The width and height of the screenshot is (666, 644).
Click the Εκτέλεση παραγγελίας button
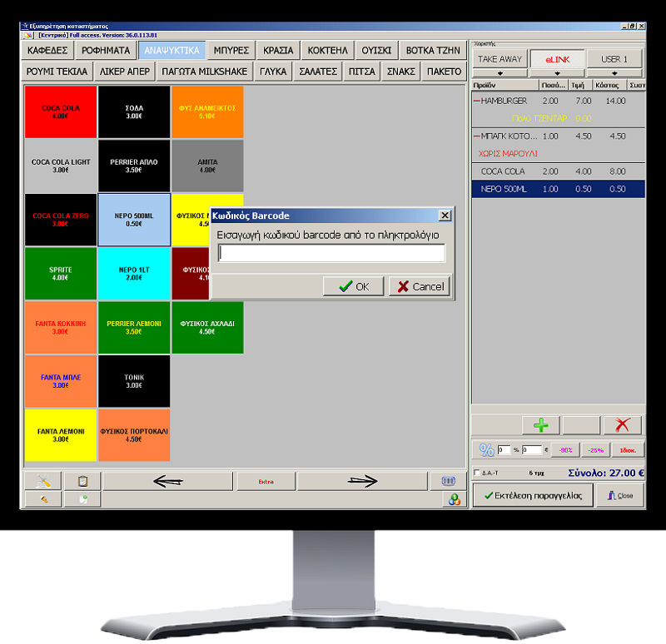(x=533, y=495)
